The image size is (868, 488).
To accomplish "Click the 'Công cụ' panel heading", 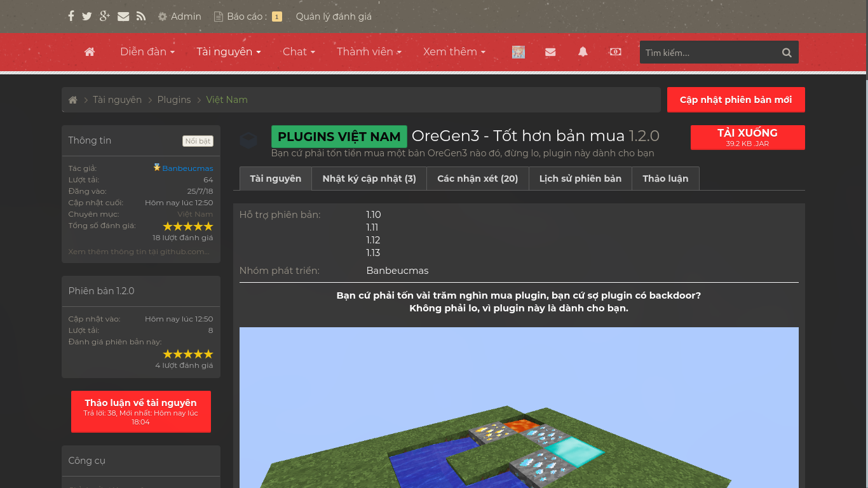I will click(x=87, y=461).
